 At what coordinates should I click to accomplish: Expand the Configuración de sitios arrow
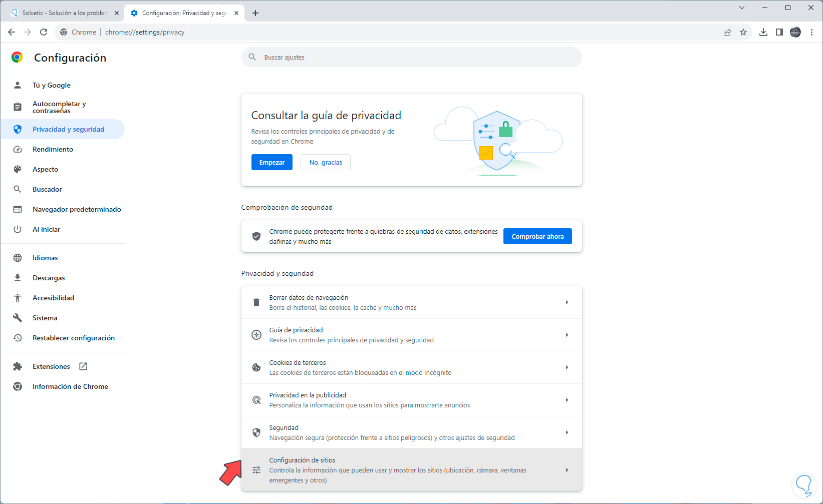pos(567,470)
